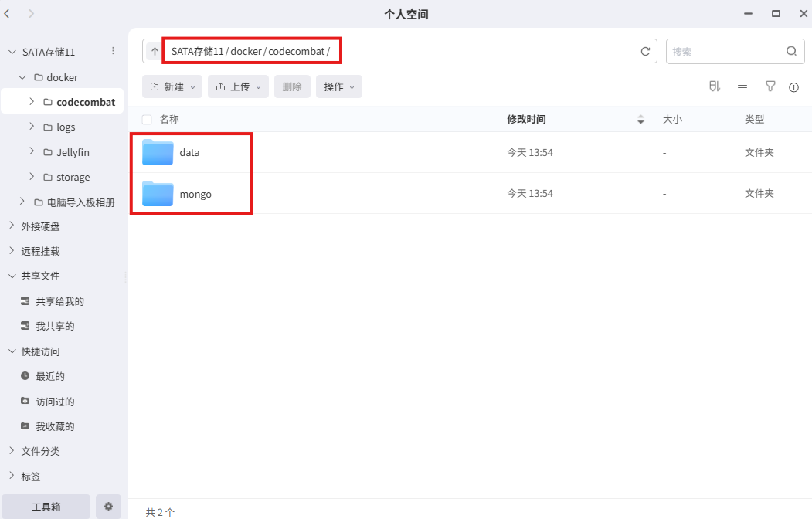Open 我共享的 items

(x=55, y=326)
